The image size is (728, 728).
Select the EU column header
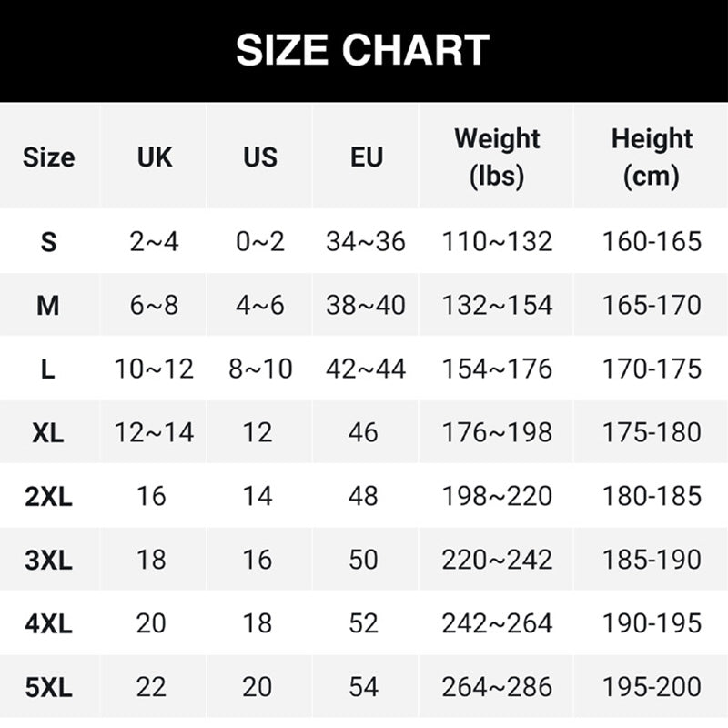[x=367, y=157]
